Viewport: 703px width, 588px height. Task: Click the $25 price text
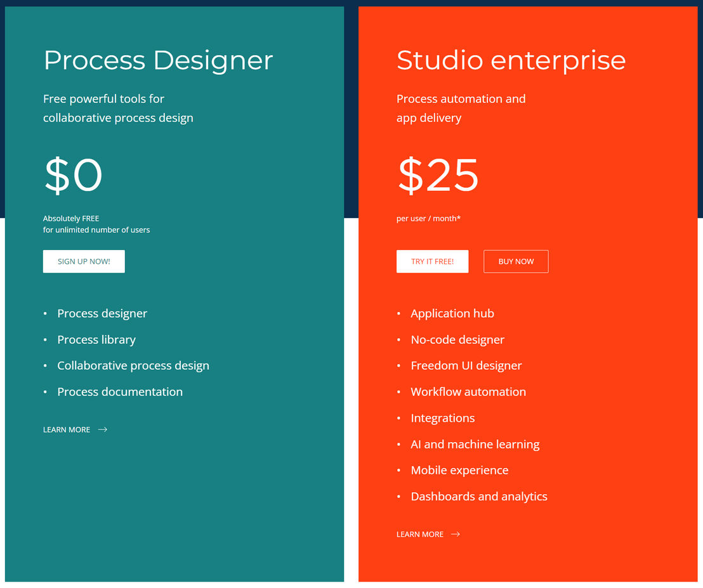click(438, 175)
